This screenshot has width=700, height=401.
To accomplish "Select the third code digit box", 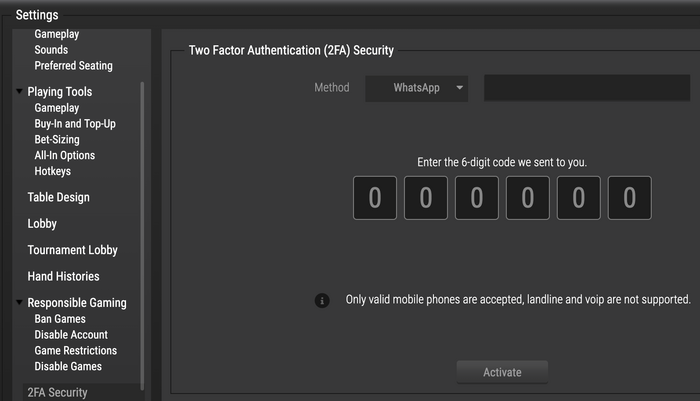I will click(477, 198).
